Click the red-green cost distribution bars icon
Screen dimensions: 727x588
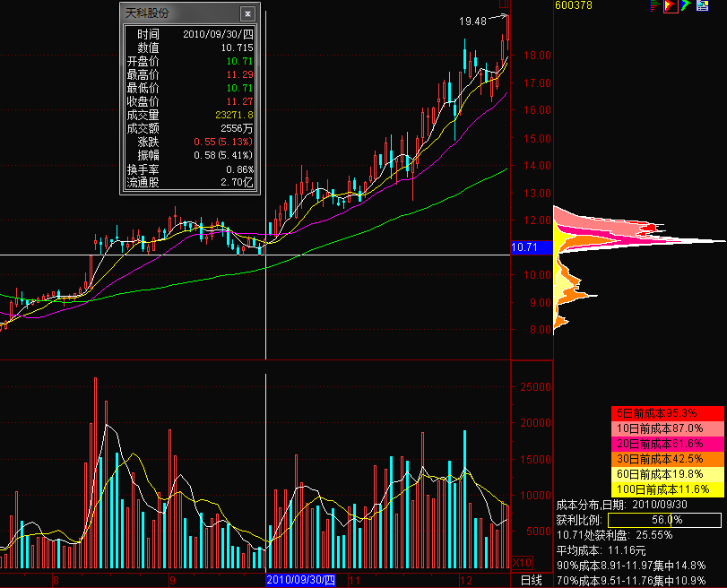tap(654, 6)
